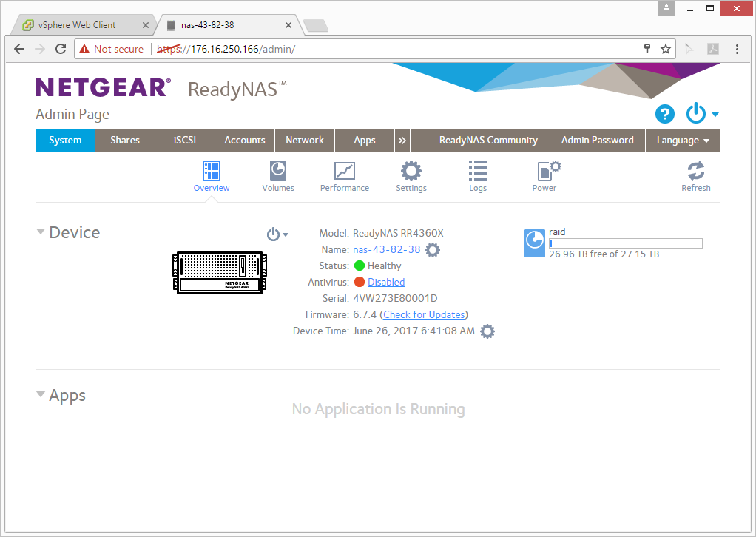The height and width of the screenshot is (537, 756).
Task: Expand hidden tabs with the double chevron
Action: 402,141
